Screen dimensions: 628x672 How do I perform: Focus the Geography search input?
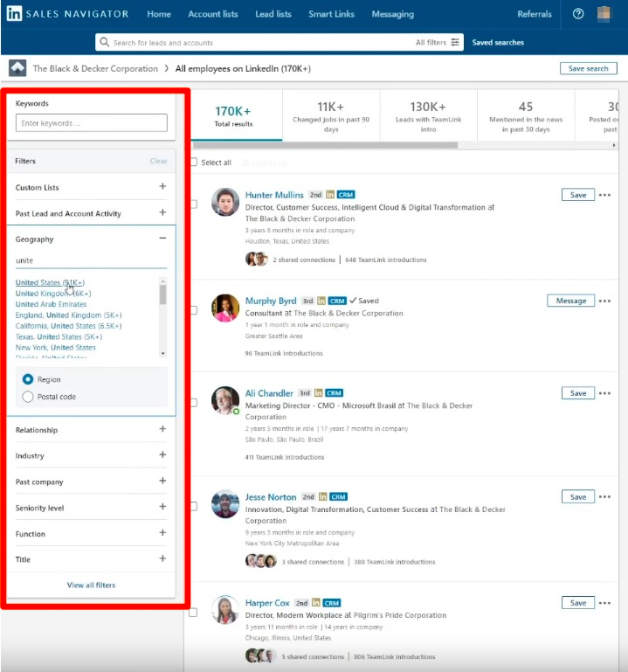(91, 260)
